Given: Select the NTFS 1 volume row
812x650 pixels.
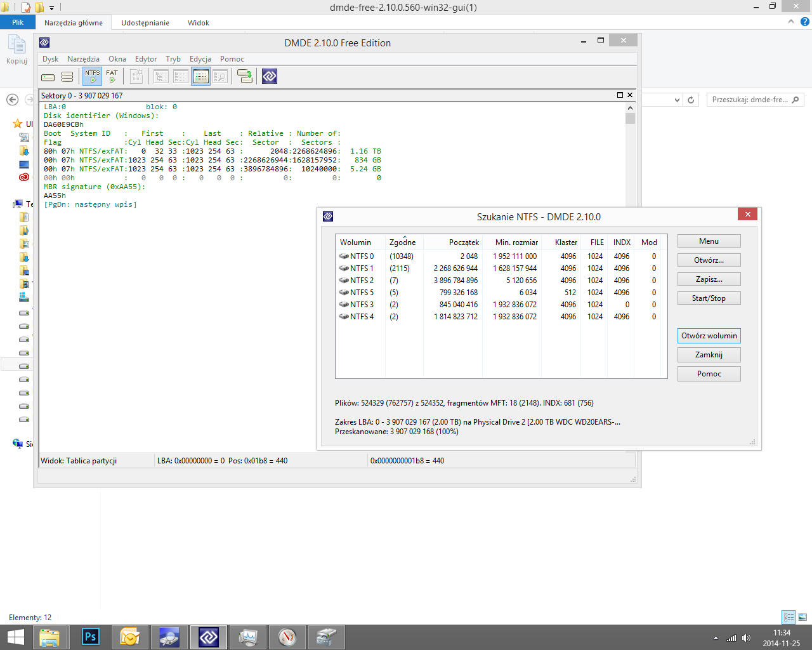Looking at the screenshot, I should pyautogui.click(x=501, y=269).
